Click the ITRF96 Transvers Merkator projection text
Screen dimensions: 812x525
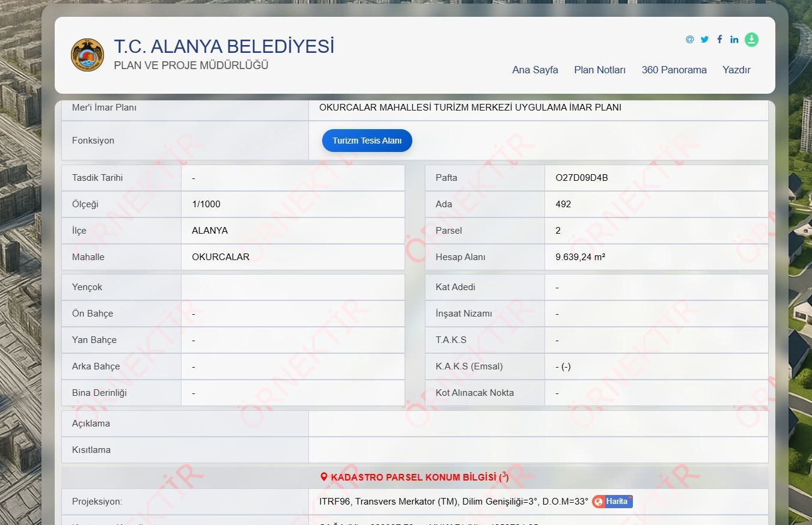tap(454, 502)
